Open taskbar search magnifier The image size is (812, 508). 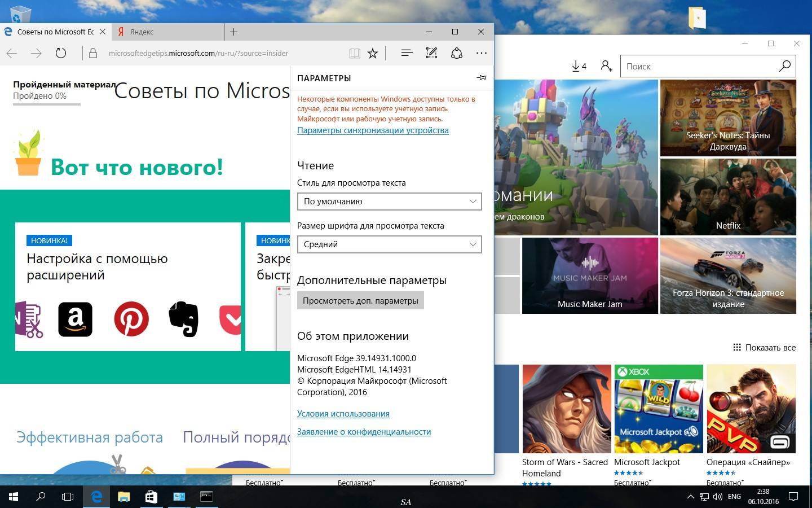click(x=41, y=497)
